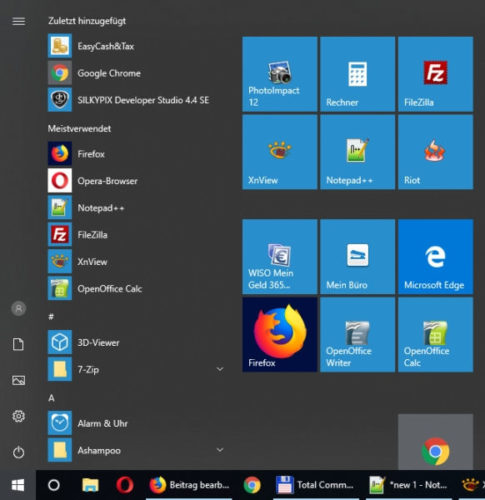Open the OpenOffice Writer tile
485x500 pixels.
click(358, 335)
